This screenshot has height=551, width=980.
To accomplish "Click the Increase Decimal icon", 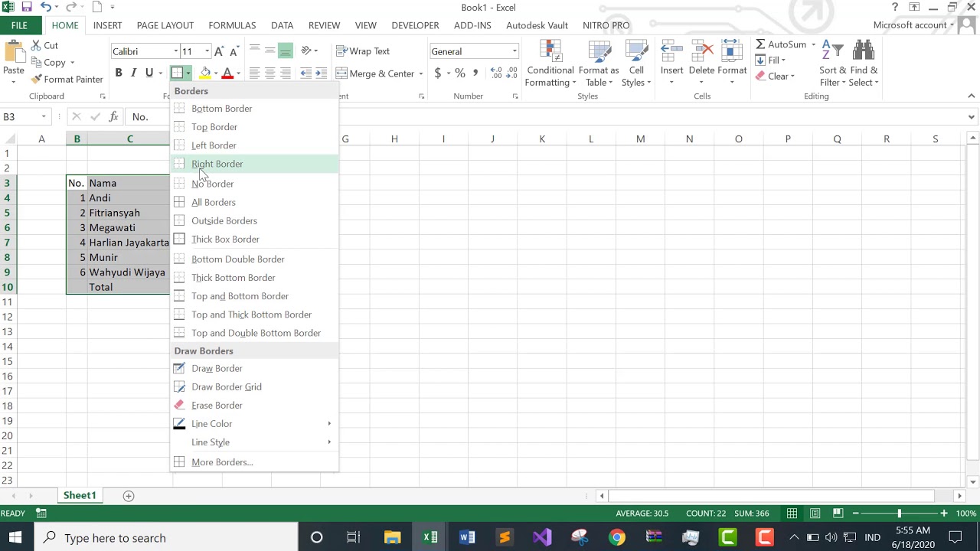I will click(x=496, y=73).
